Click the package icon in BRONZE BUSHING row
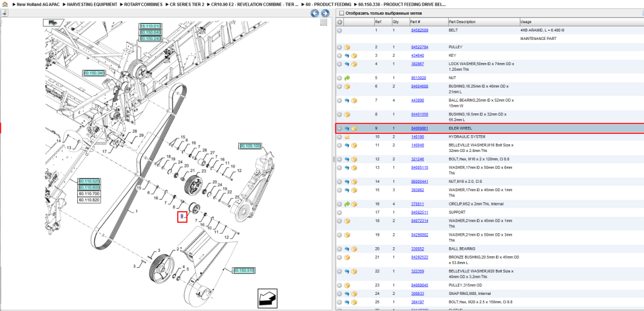The height and width of the screenshot is (311, 644). (x=347, y=257)
